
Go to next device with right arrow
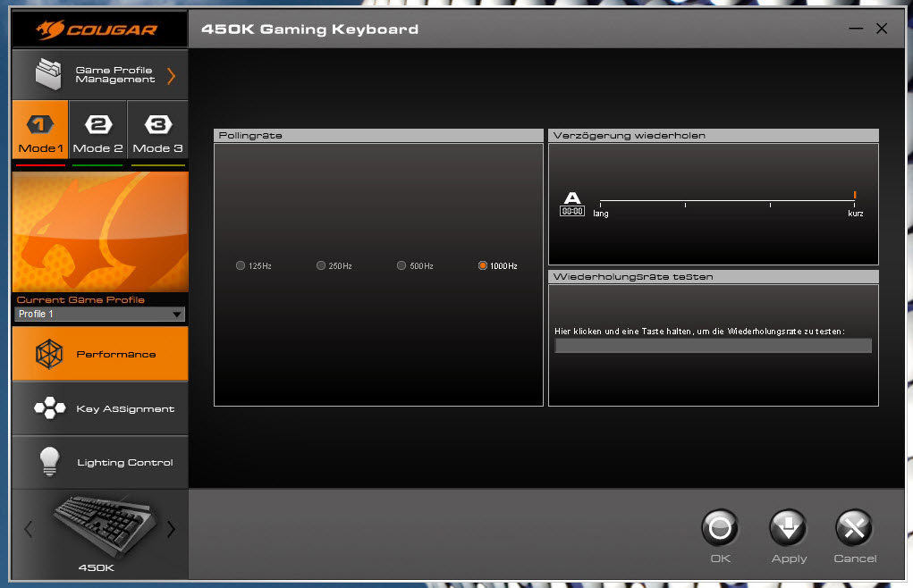pos(171,529)
